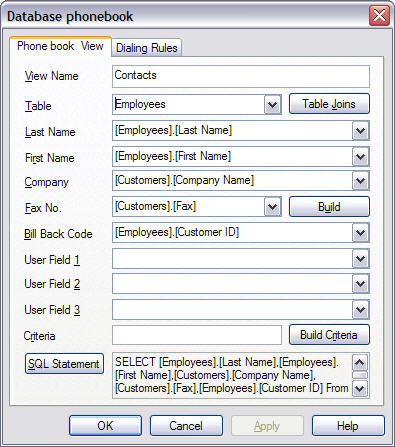Open the Fax No. dropdown arrow
The image size is (395, 447).
pos(272,207)
